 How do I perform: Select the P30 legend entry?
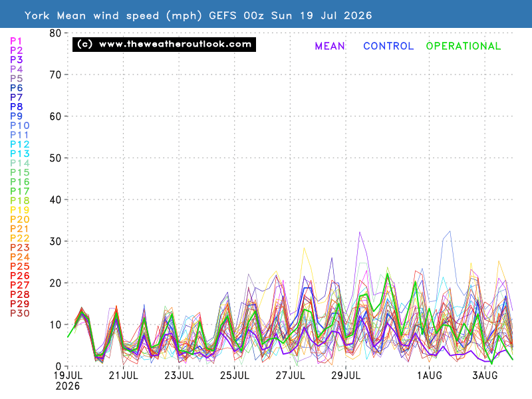point(20,313)
